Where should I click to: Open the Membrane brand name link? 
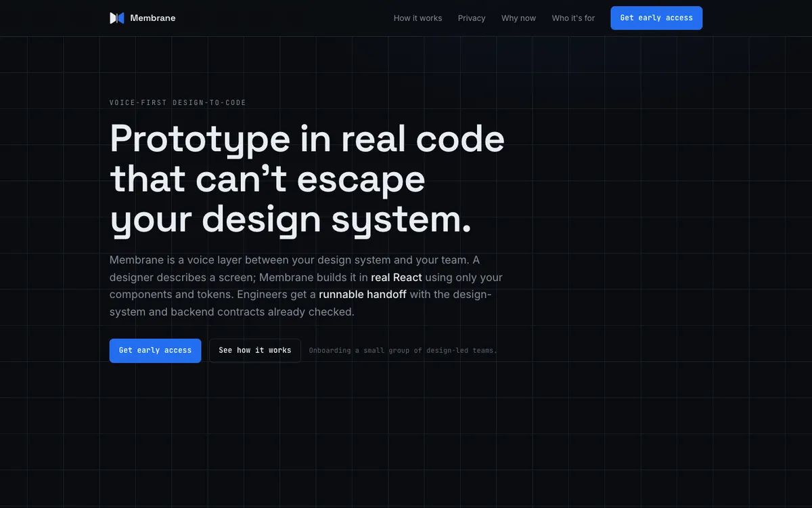(153, 18)
